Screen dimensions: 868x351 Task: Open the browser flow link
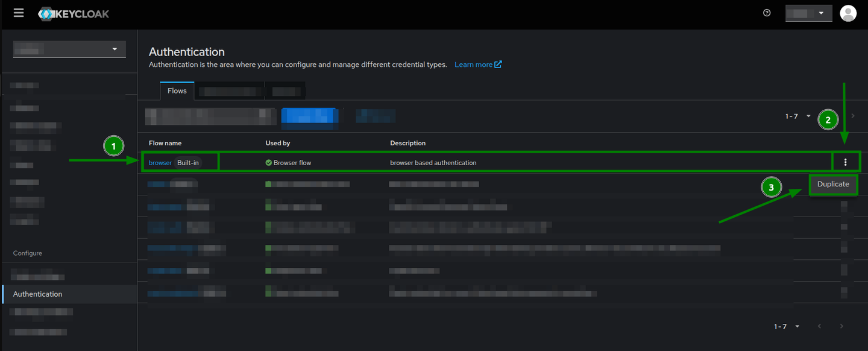click(x=160, y=162)
